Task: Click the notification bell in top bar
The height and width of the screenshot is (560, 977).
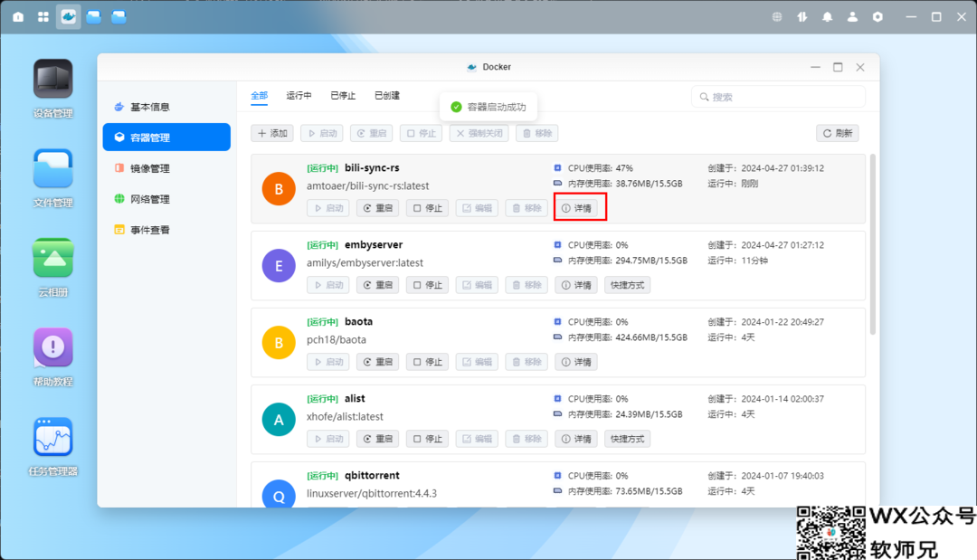Action: pyautogui.click(x=828, y=17)
